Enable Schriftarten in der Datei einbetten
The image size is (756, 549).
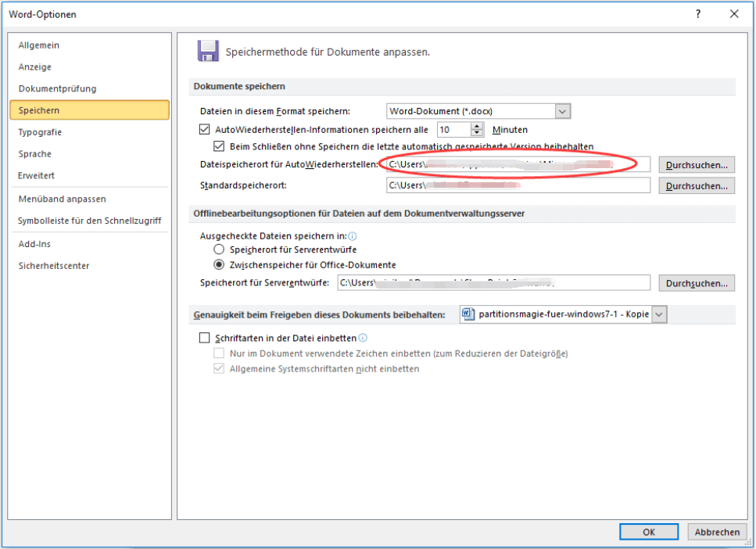coord(204,338)
